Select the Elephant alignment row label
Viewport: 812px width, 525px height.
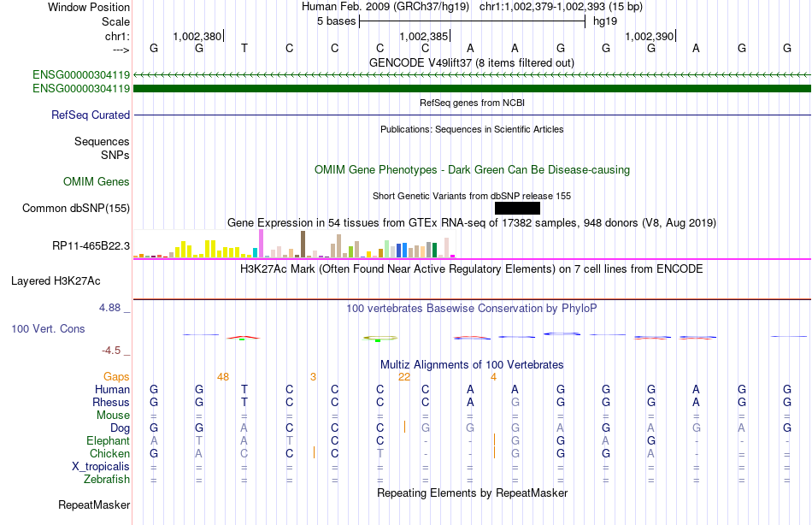tap(108, 441)
